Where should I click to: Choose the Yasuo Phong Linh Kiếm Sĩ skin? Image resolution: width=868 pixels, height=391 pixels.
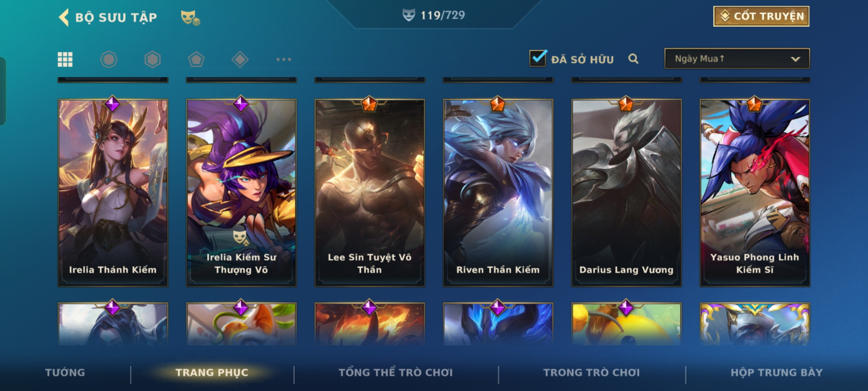point(755,193)
